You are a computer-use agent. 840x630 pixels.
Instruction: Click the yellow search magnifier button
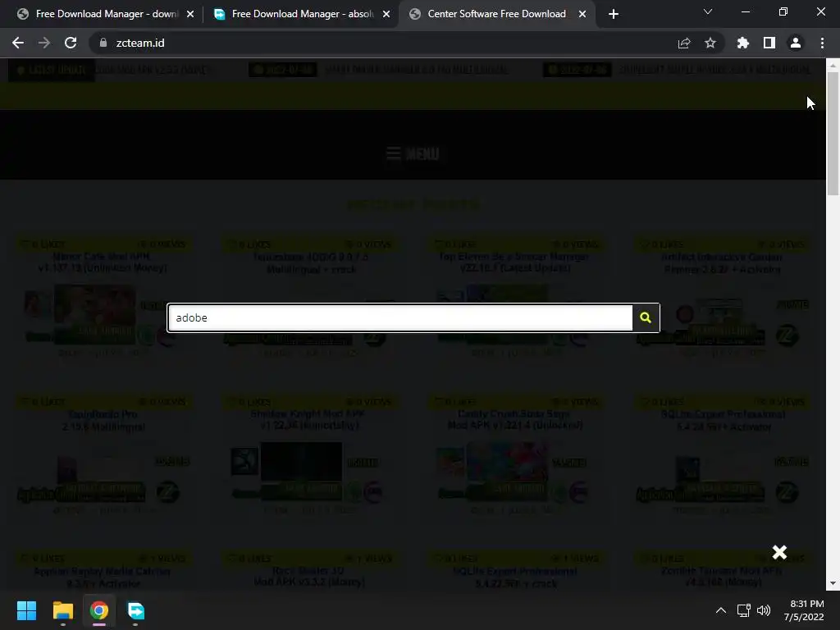pos(646,317)
